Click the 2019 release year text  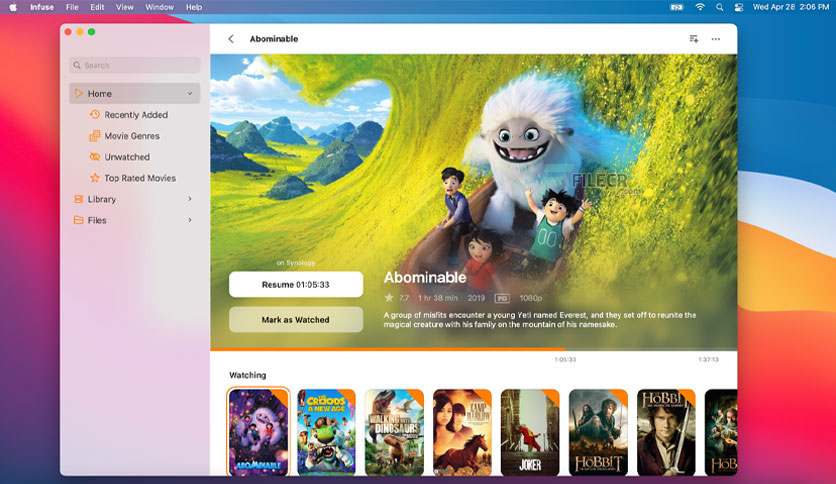coord(476,298)
